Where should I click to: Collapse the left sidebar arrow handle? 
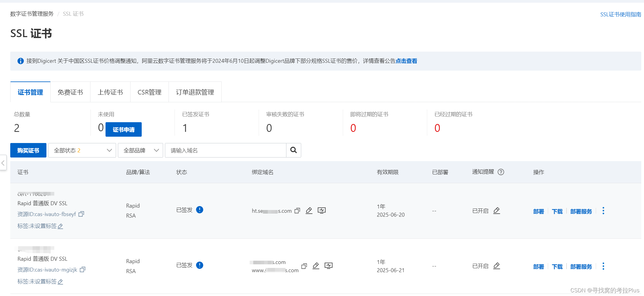coord(3,163)
